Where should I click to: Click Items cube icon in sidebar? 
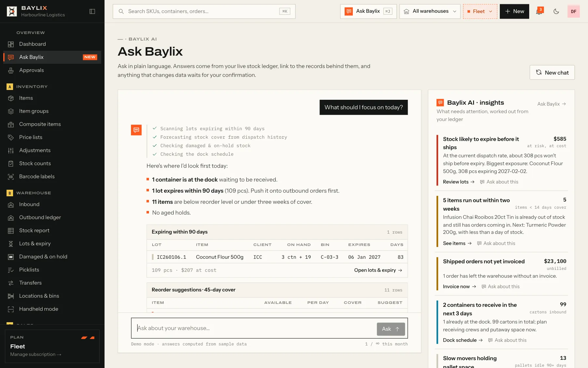click(11, 98)
